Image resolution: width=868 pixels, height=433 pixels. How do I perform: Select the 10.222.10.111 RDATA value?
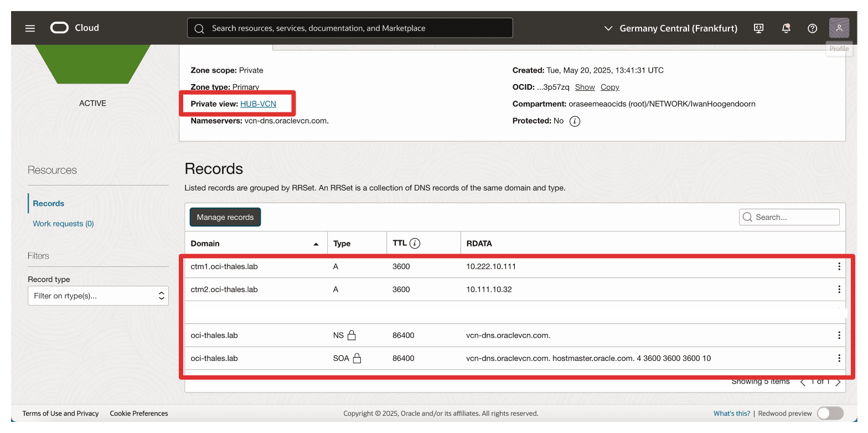(x=491, y=266)
